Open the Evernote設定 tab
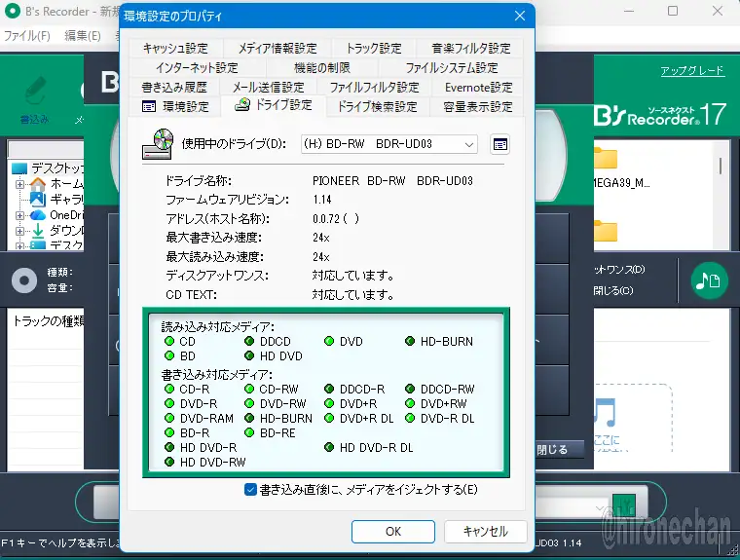Image resolution: width=740 pixels, height=560 pixels. pyautogui.click(x=478, y=87)
